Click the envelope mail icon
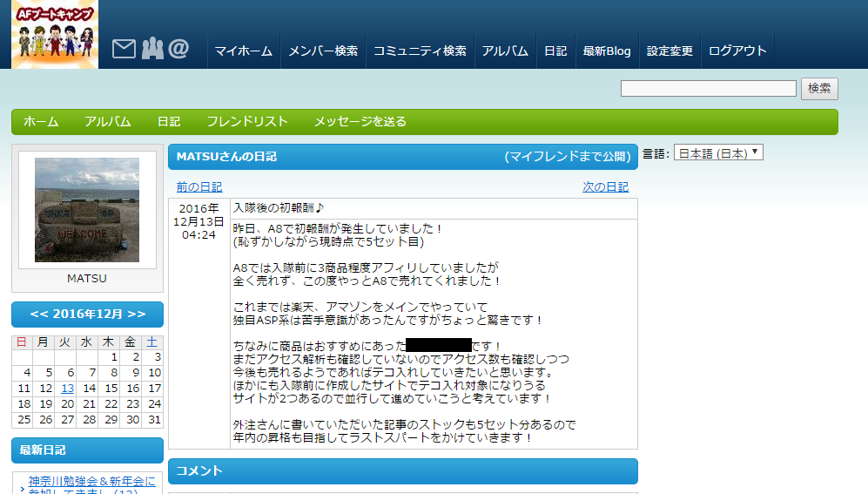This screenshot has width=868, height=494. pos(124,50)
